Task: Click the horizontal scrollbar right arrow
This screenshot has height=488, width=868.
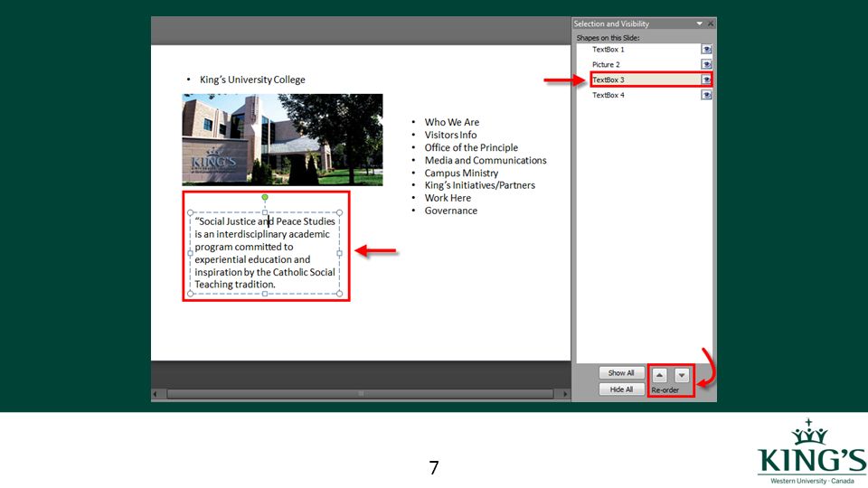Action: pyautogui.click(x=564, y=393)
